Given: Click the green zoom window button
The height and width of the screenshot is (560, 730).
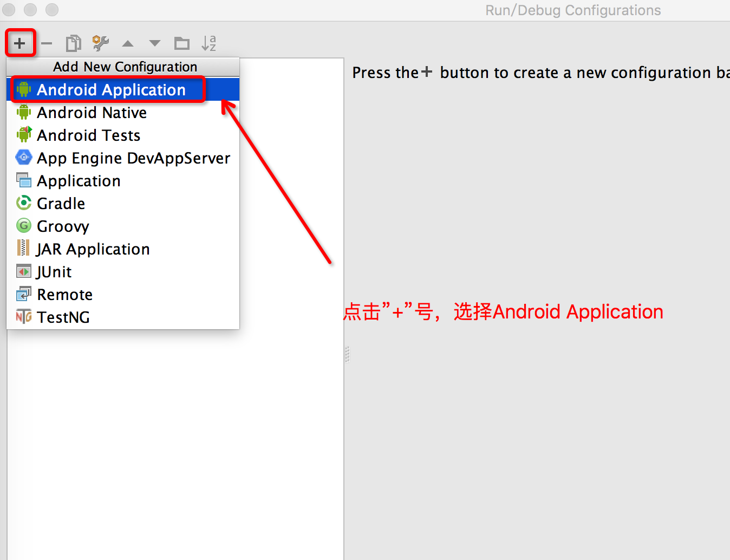Looking at the screenshot, I should pos(52,10).
